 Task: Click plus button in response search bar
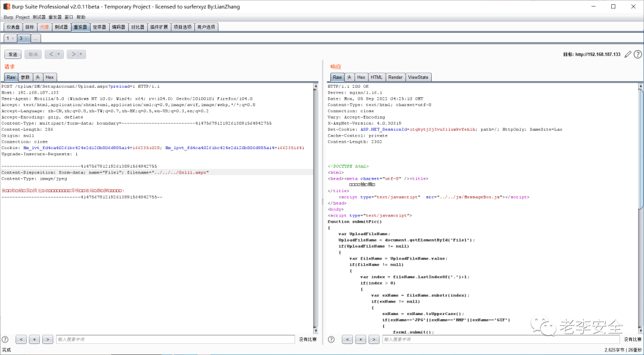pyautogui.click(x=361, y=339)
